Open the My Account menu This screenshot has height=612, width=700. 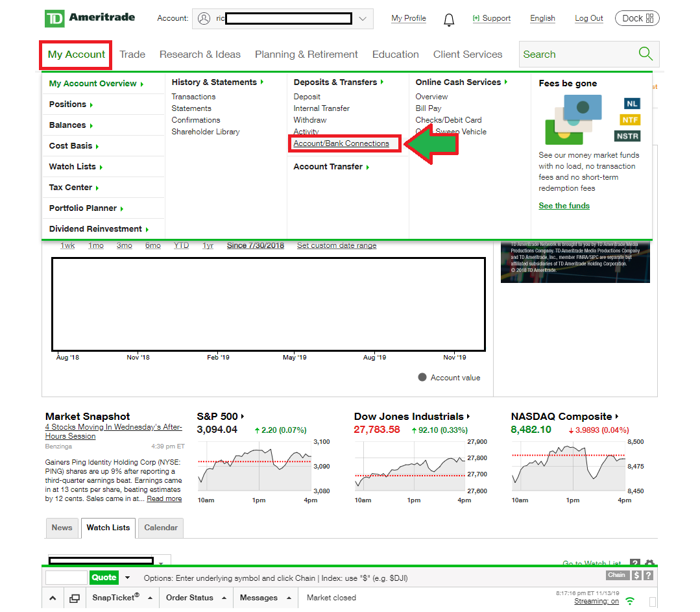pyautogui.click(x=76, y=55)
